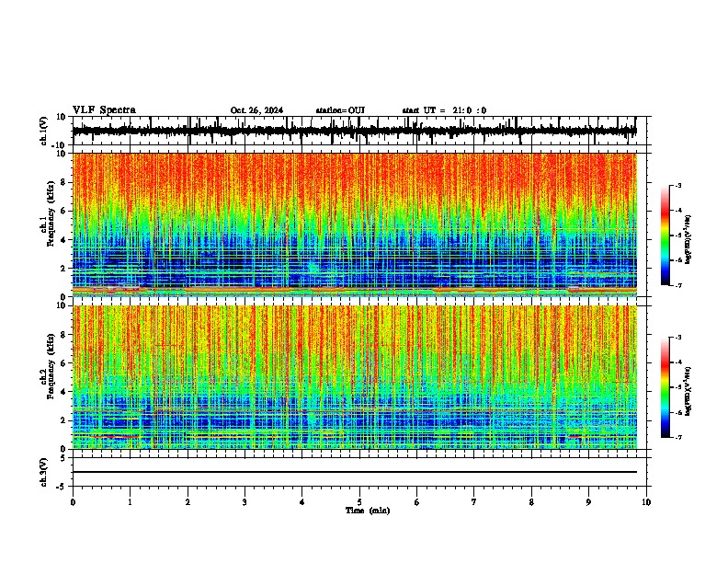Click tick label "3" on the Time axis
The width and height of the screenshot is (728, 563).
(x=245, y=502)
